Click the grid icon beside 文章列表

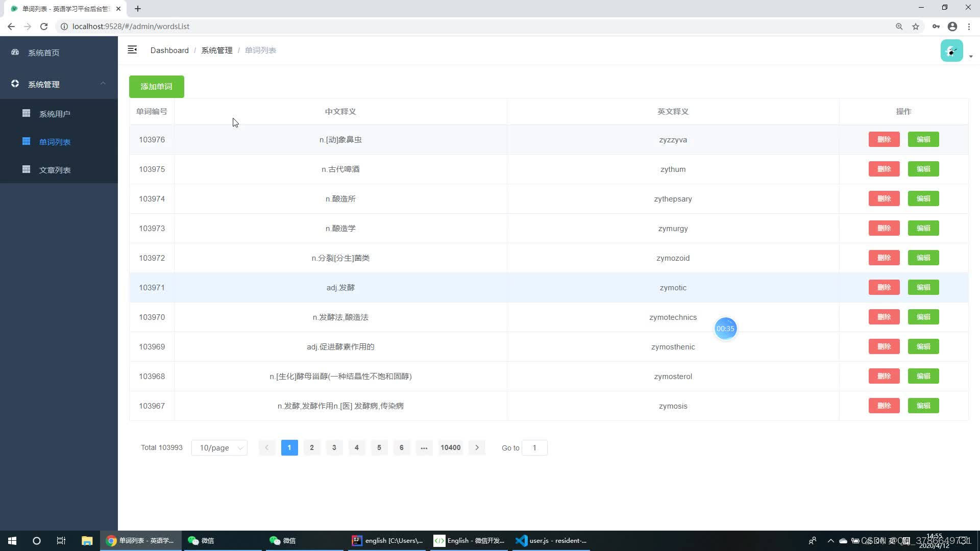pos(26,169)
